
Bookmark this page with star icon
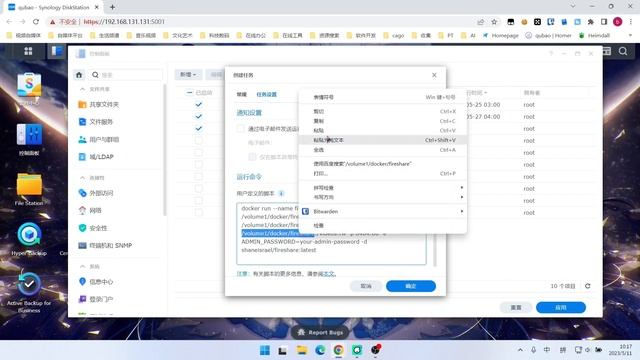click(494, 22)
